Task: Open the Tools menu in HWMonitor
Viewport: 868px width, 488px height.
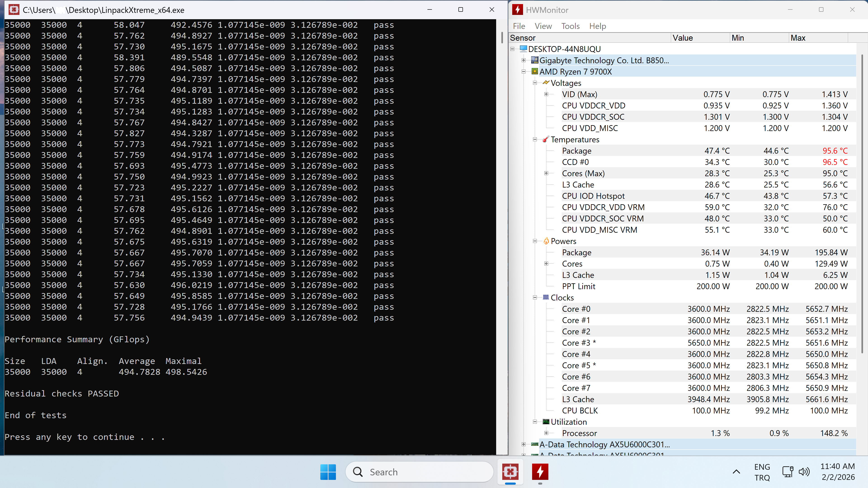Action: (x=571, y=26)
